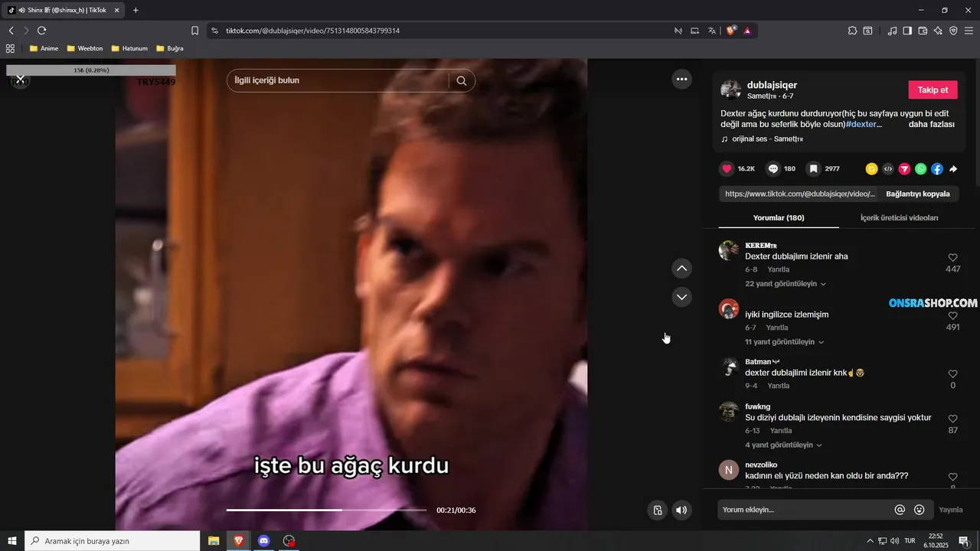This screenshot has height=551, width=980.
Task: Go to next video with down arrow
Action: point(681,296)
